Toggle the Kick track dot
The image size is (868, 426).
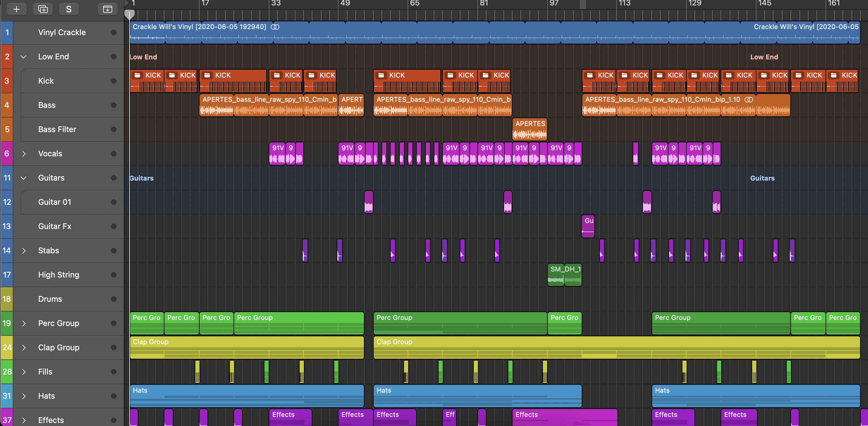(113, 81)
